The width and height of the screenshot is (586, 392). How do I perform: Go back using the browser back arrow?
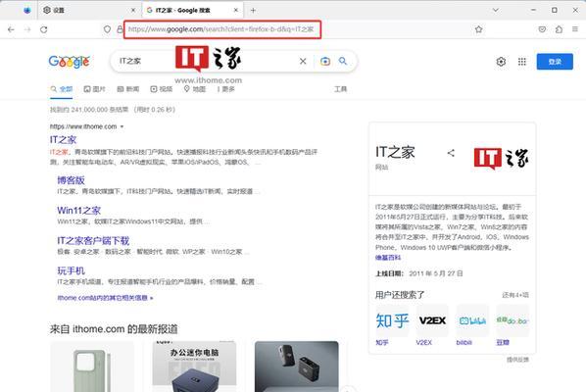click(11, 29)
